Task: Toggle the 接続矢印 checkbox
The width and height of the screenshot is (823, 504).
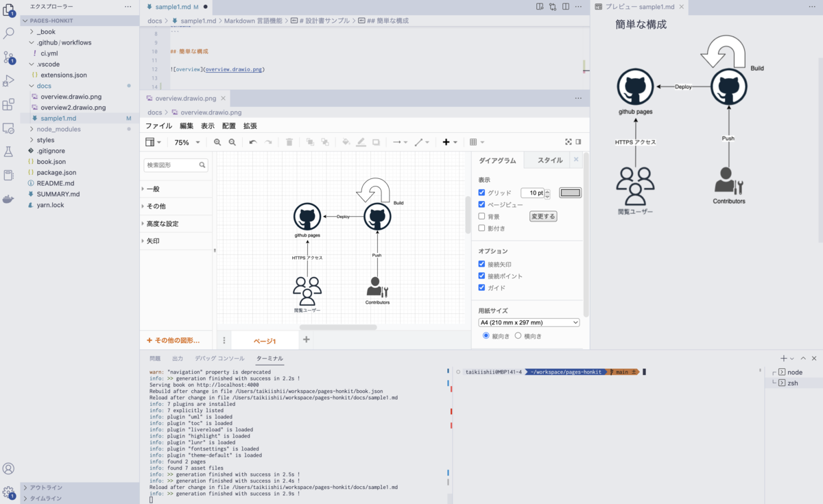Action: pos(481,264)
